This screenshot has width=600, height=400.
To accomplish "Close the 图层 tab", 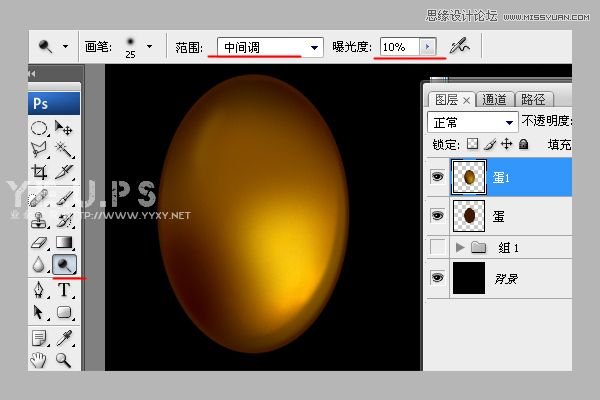I will tap(466, 101).
